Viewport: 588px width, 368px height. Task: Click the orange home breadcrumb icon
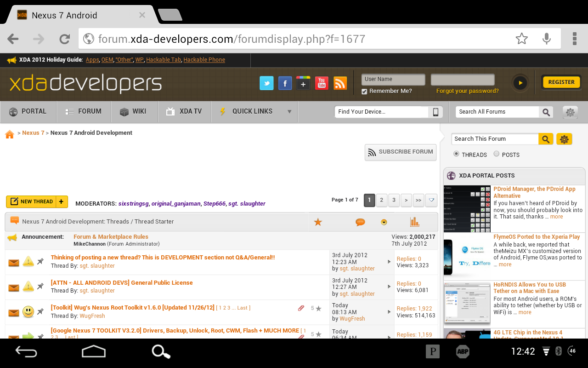tap(10, 134)
